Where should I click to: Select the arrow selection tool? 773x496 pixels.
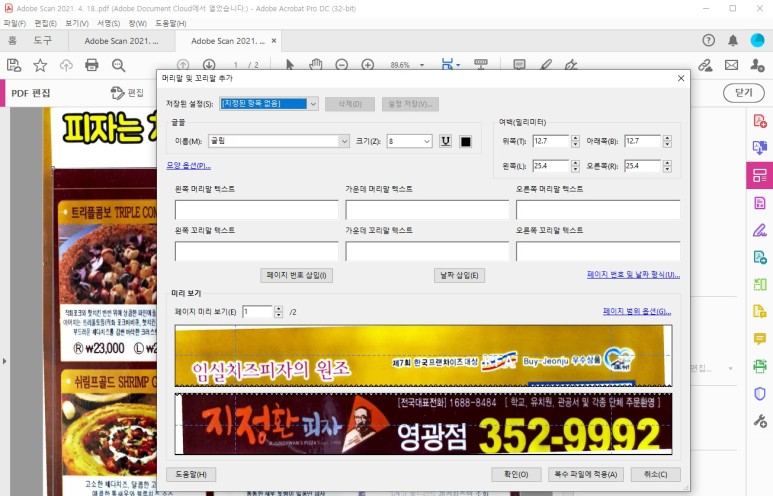tap(289, 65)
